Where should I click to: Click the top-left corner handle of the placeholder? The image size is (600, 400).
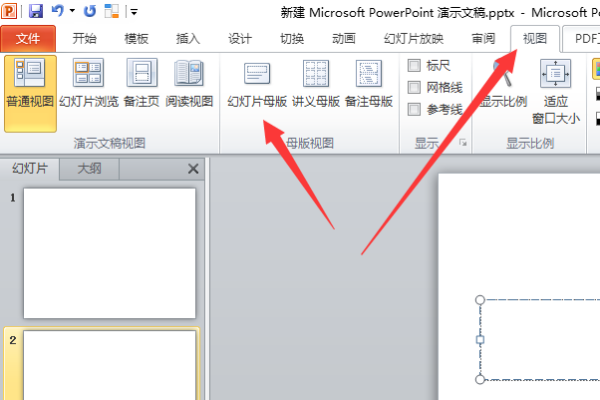pyautogui.click(x=480, y=300)
